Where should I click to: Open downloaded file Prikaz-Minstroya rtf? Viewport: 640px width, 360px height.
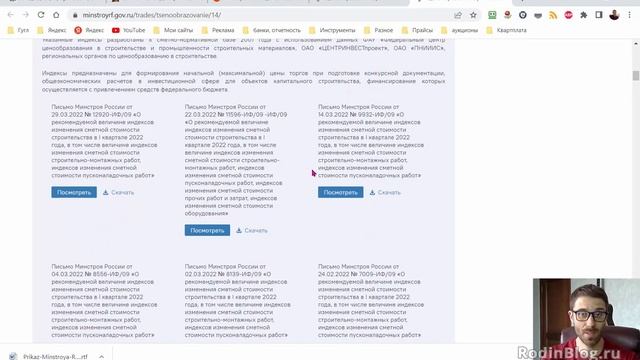[50, 356]
